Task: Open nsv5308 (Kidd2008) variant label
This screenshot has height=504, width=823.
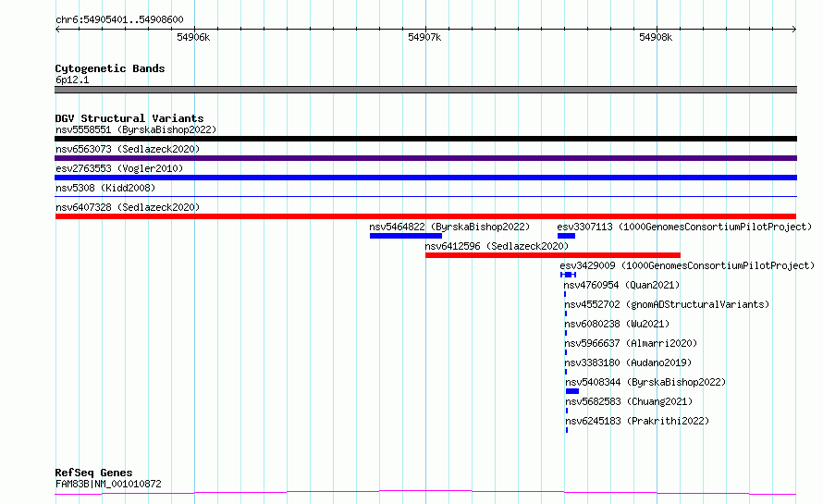Action: tap(105, 188)
